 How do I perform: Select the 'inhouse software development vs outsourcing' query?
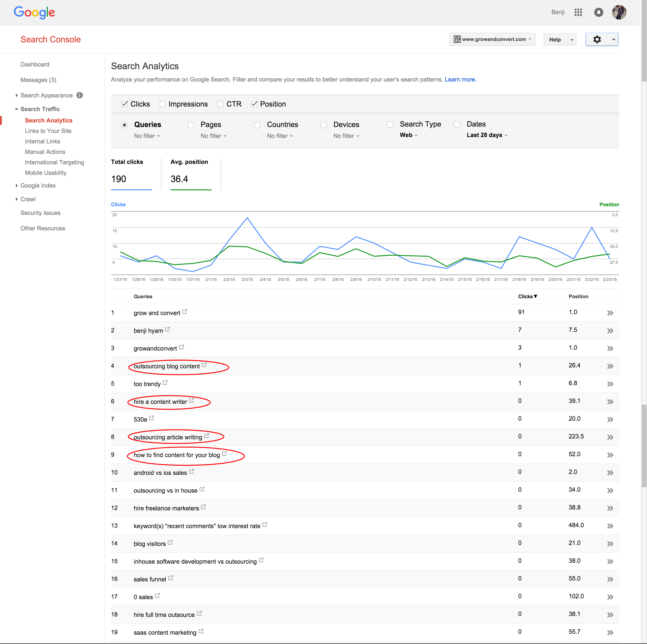195,562
